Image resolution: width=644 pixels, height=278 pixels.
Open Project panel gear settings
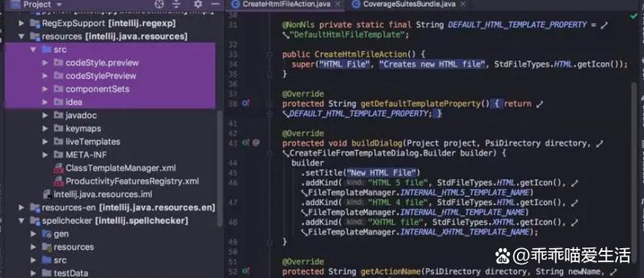tap(198, 4)
